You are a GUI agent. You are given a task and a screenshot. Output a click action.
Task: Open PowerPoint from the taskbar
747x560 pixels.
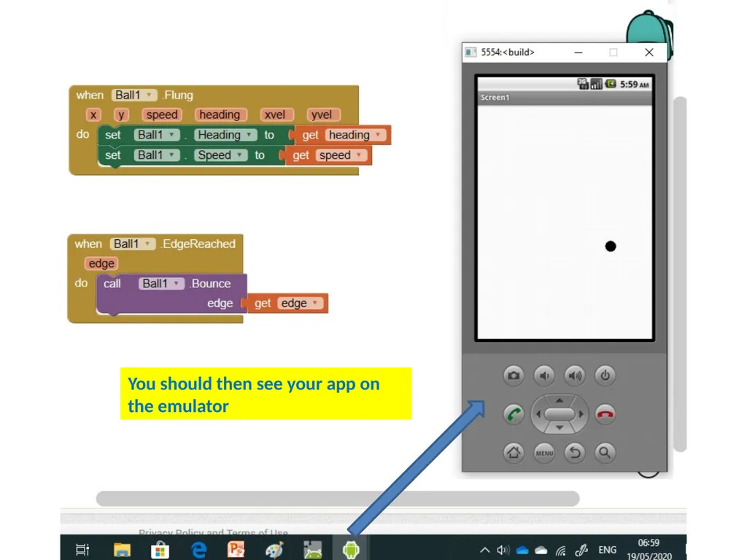coord(236,550)
